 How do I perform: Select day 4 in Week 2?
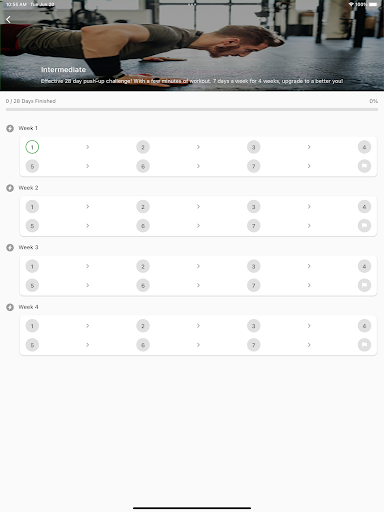[x=364, y=207]
